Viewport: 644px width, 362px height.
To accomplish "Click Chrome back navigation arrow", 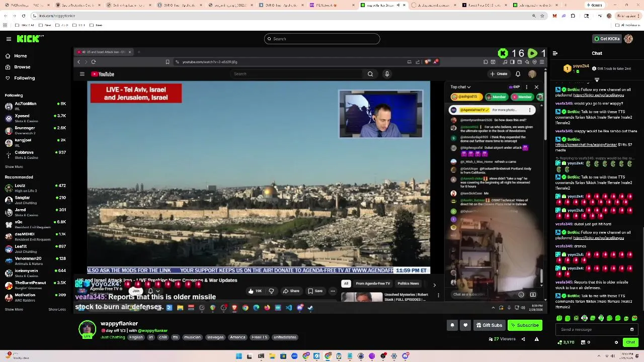I will [x=5, y=16].
